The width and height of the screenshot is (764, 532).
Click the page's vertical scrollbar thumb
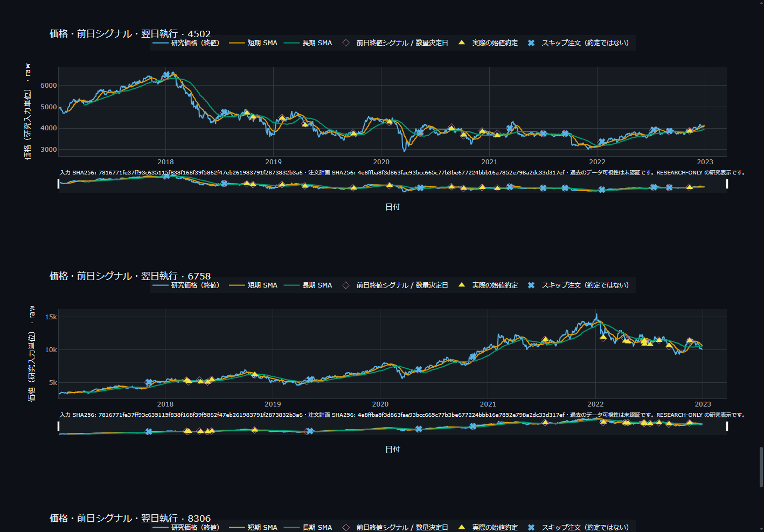coord(761,467)
